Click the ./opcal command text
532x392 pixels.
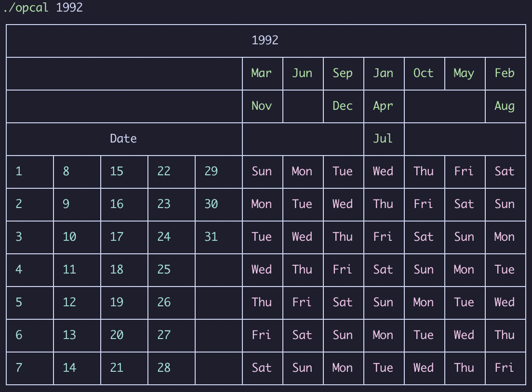tap(26, 8)
